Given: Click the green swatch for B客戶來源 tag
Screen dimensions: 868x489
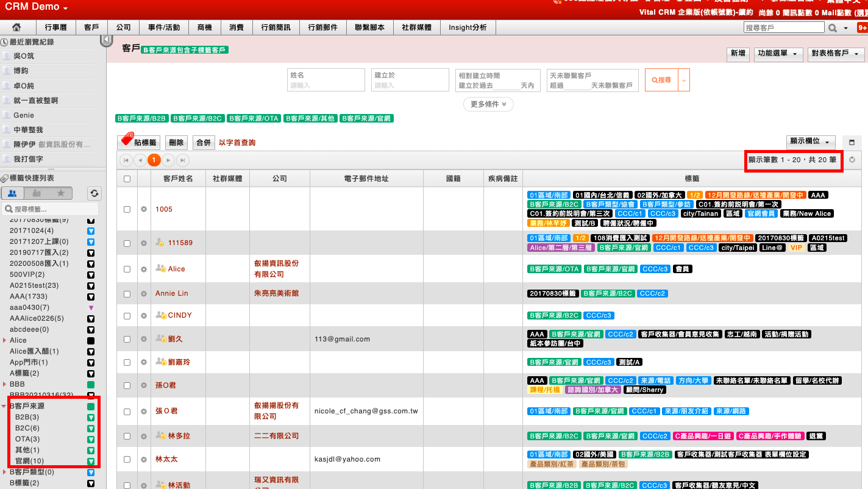Looking at the screenshot, I should (91, 406).
